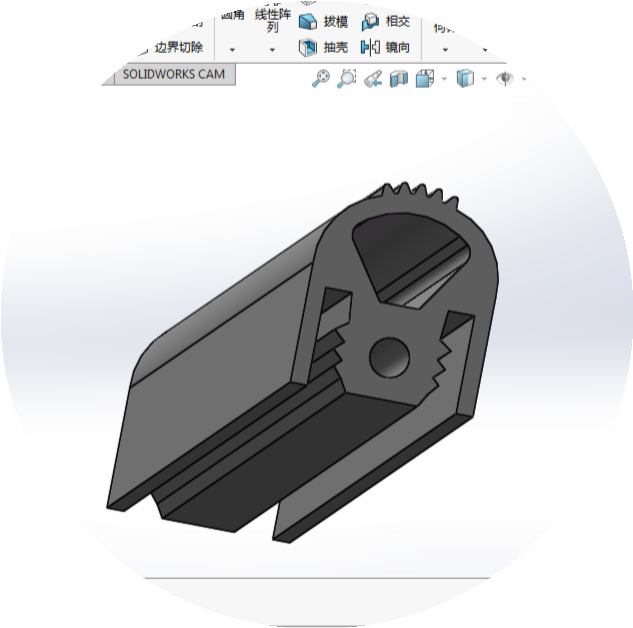Screen dimensions: 633x628
Task: Toggle Section View icon
Action: tap(398, 78)
